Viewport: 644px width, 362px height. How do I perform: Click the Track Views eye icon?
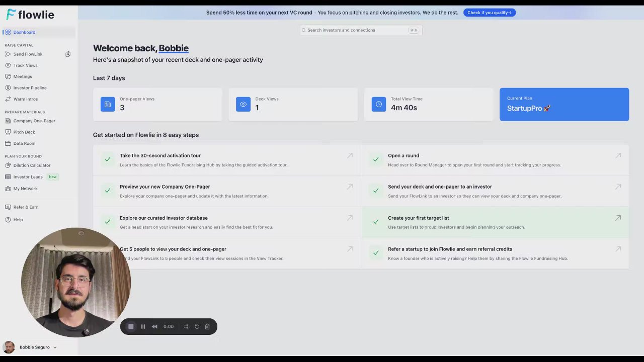coord(8,65)
